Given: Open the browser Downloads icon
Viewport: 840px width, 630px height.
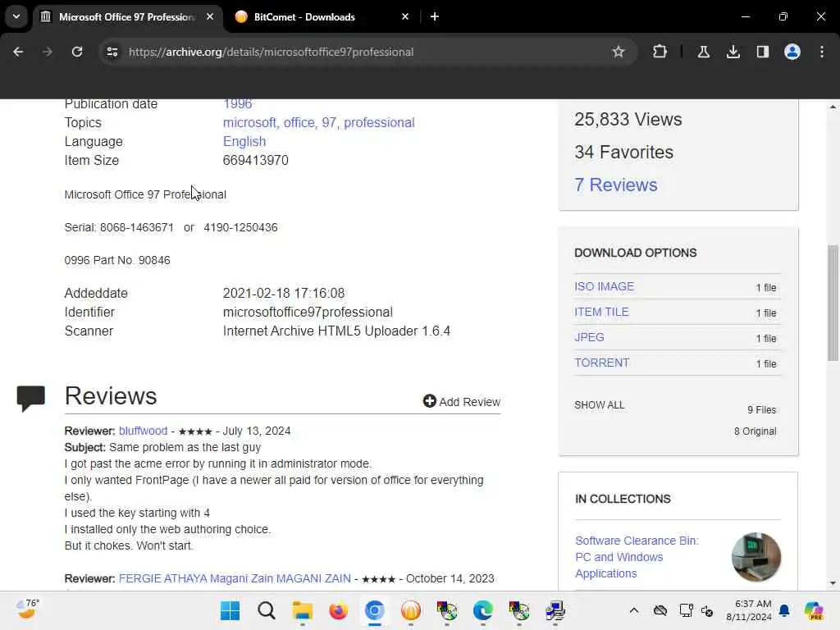Looking at the screenshot, I should [733, 52].
